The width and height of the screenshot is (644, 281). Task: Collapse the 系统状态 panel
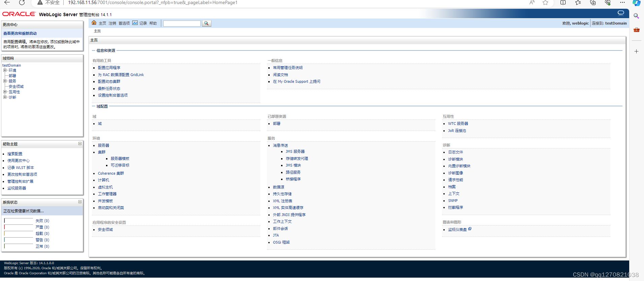[80, 202]
